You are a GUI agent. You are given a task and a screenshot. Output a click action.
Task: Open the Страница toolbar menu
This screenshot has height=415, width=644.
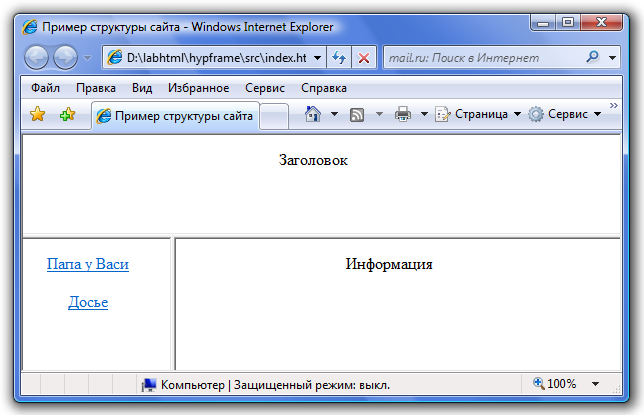(478, 114)
